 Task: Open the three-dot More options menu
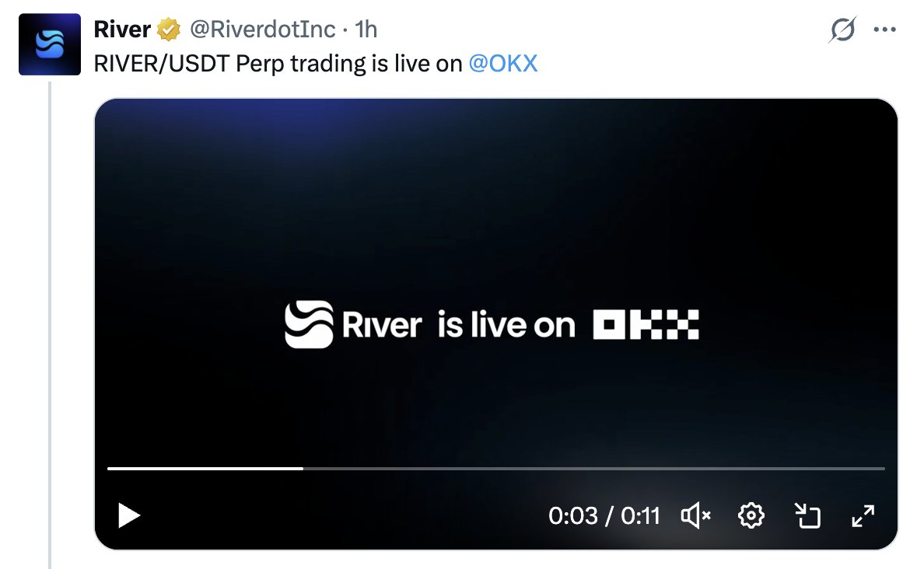click(885, 30)
